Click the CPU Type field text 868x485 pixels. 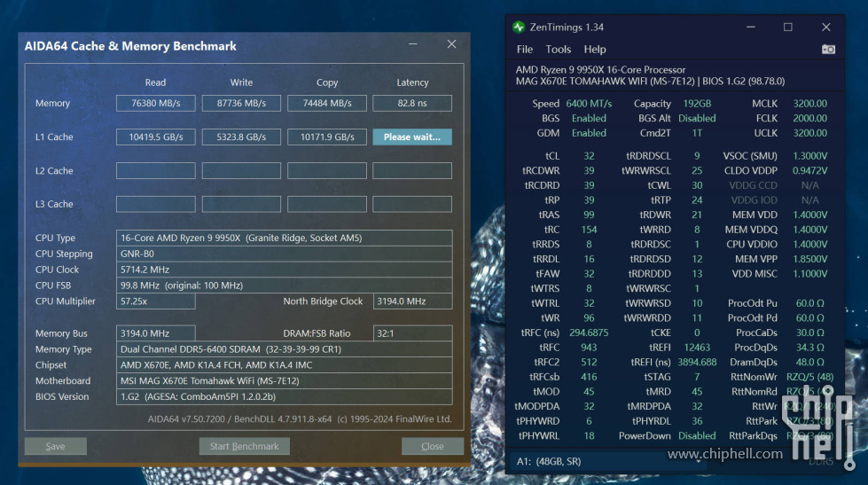click(x=284, y=239)
